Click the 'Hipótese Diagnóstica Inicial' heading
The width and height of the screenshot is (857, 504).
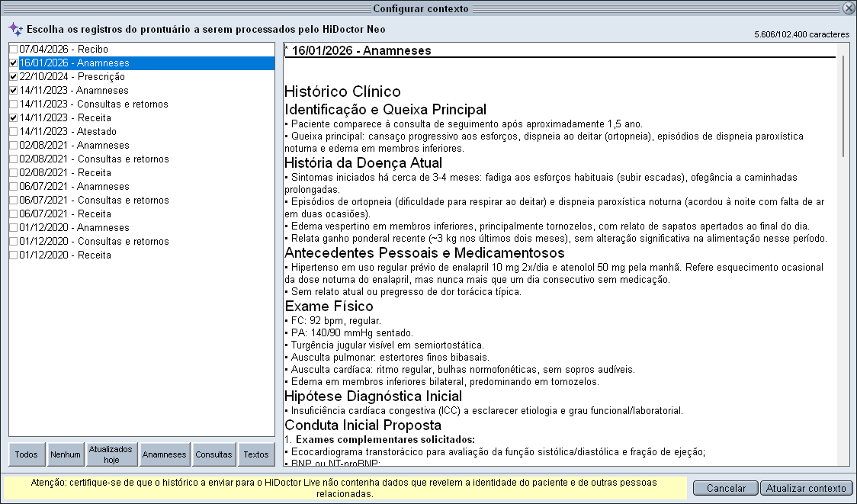coord(374,396)
